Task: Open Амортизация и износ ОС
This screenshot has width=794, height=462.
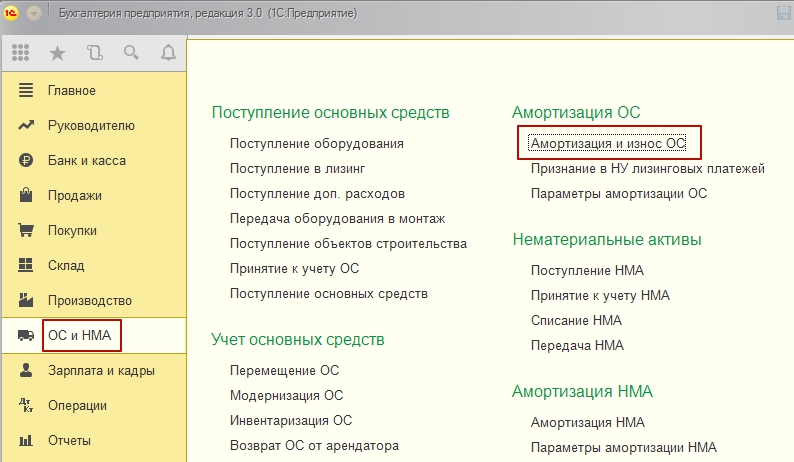Action: 608,143
